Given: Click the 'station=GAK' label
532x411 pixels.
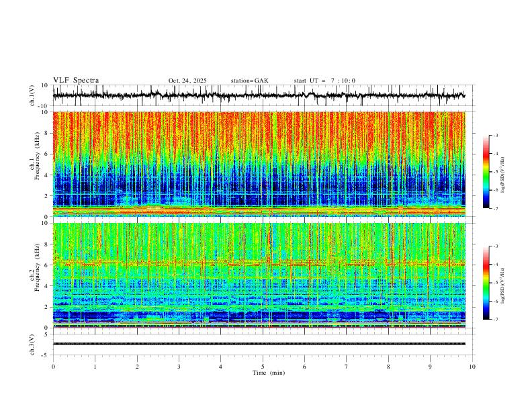Looking at the screenshot, I should [249, 81].
